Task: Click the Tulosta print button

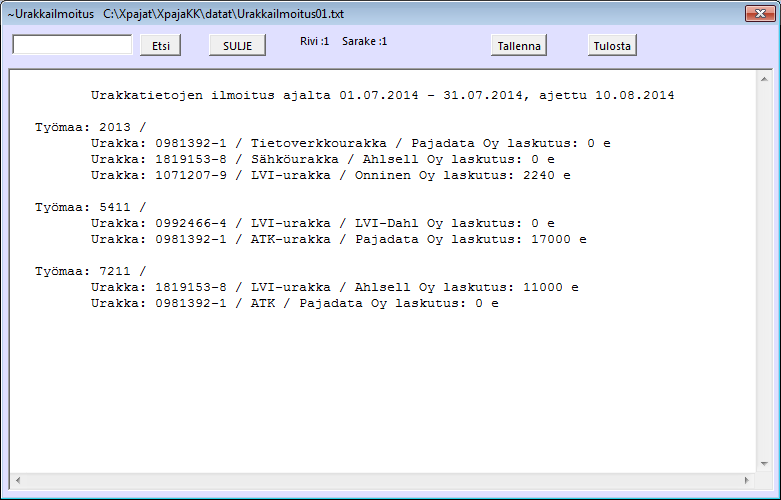Action: pos(612,45)
